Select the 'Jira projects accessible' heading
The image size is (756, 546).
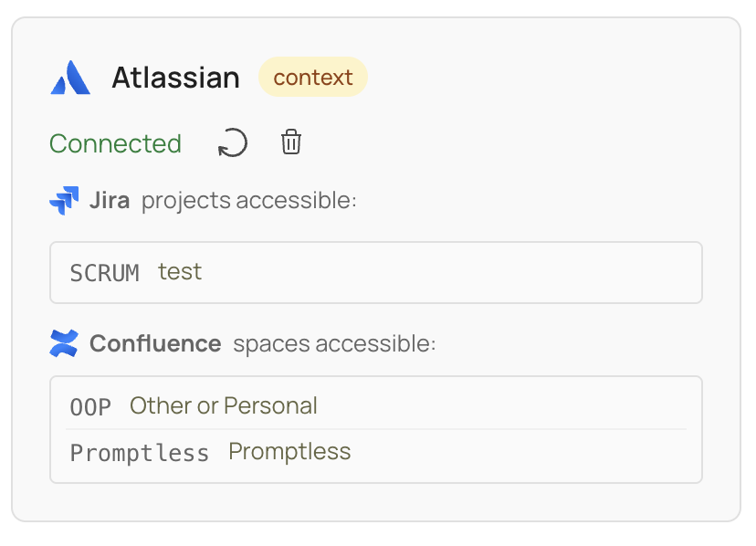(224, 200)
